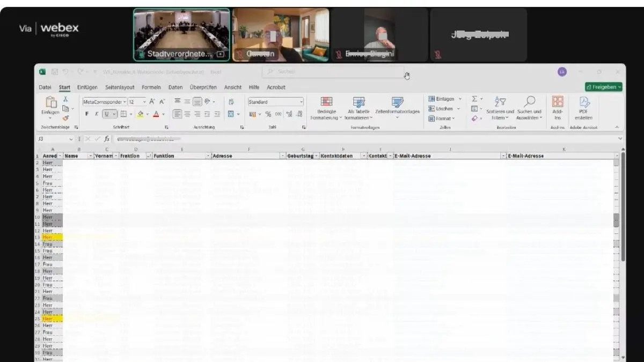Viewport: 644px width, 362px height.
Task: Open Bedingte Formatierung menu
Action: [326, 108]
